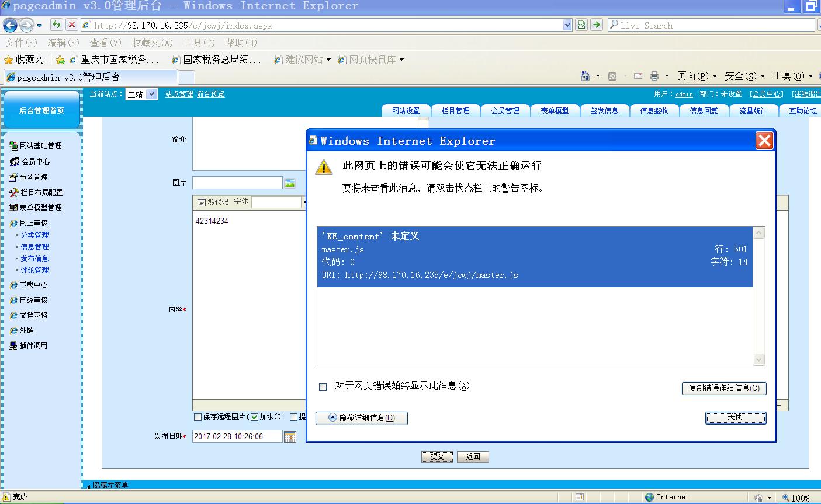Click the 事务管理 sidebar icon
This screenshot has width=821, height=504.
13,178
